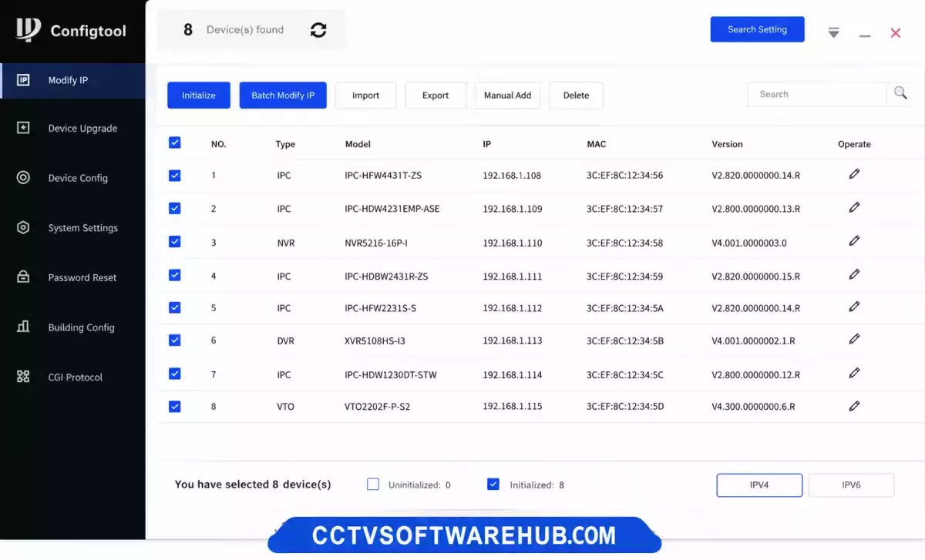
Task: Click the IP column header
Action: click(x=487, y=144)
